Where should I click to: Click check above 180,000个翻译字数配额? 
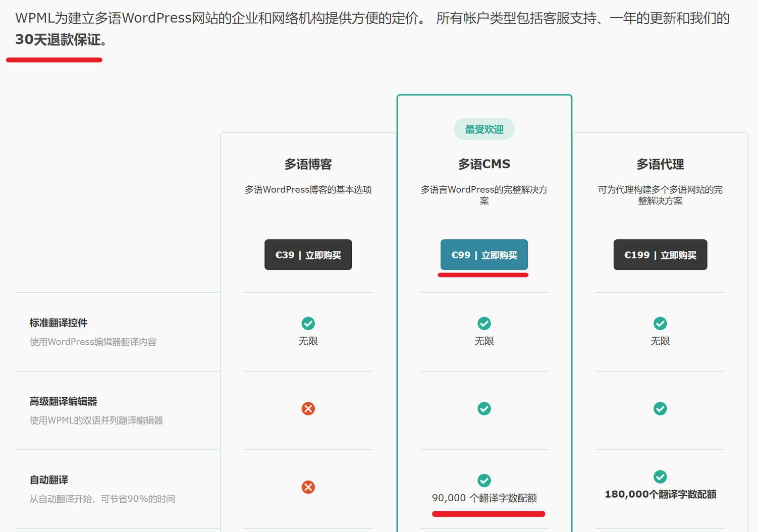(660, 476)
